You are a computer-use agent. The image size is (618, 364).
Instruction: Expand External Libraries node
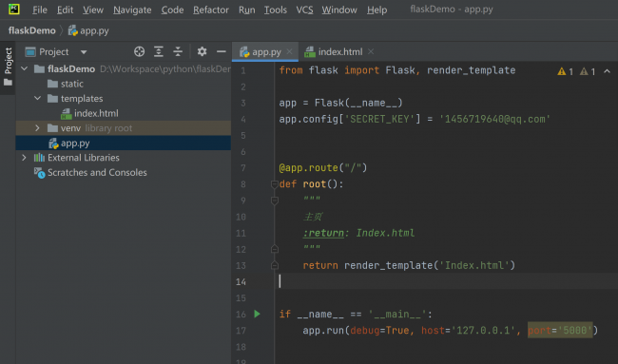[24, 158]
